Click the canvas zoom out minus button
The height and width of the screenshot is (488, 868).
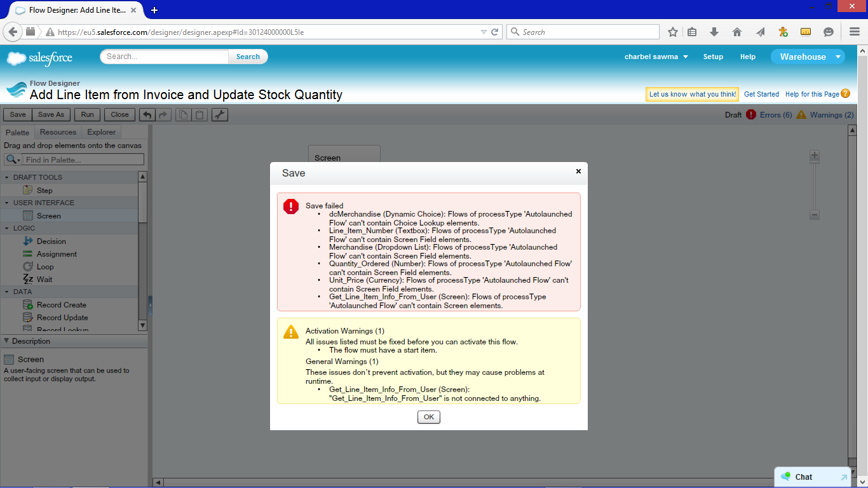click(815, 215)
